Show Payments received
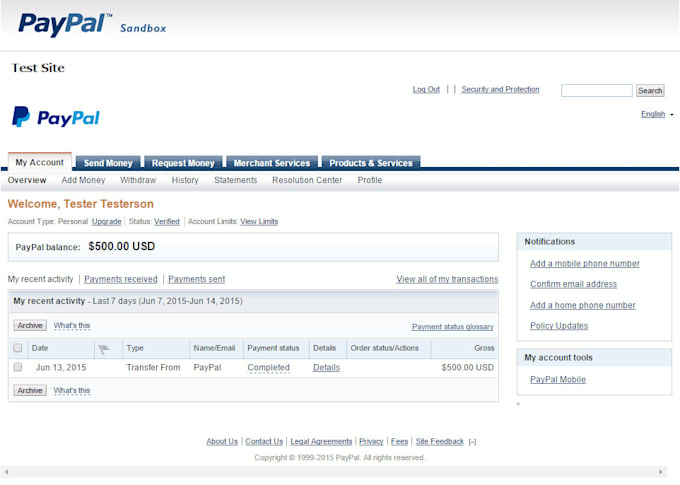Viewport: 680px width, 485px height. (x=121, y=279)
